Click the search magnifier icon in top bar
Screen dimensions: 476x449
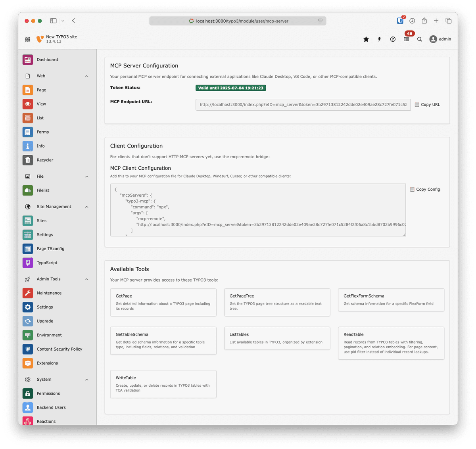point(420,39)
